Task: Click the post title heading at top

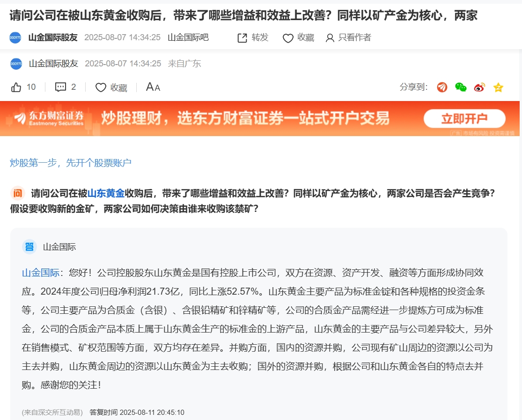Action: 243,15
